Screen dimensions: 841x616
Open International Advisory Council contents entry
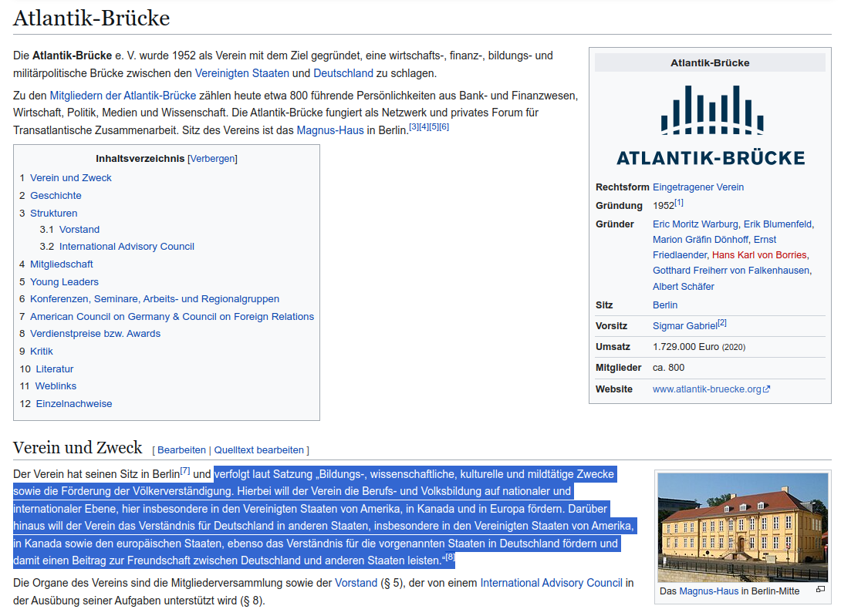127,247
